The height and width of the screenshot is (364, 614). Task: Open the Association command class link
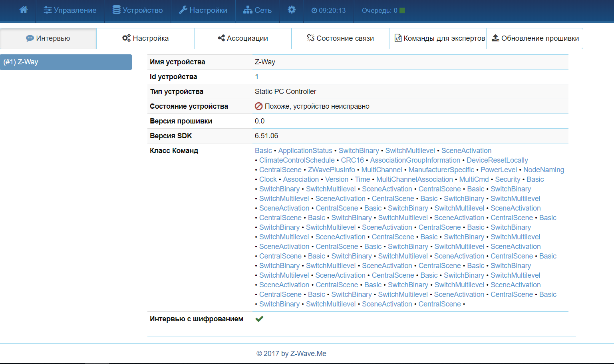click(301, 179)
